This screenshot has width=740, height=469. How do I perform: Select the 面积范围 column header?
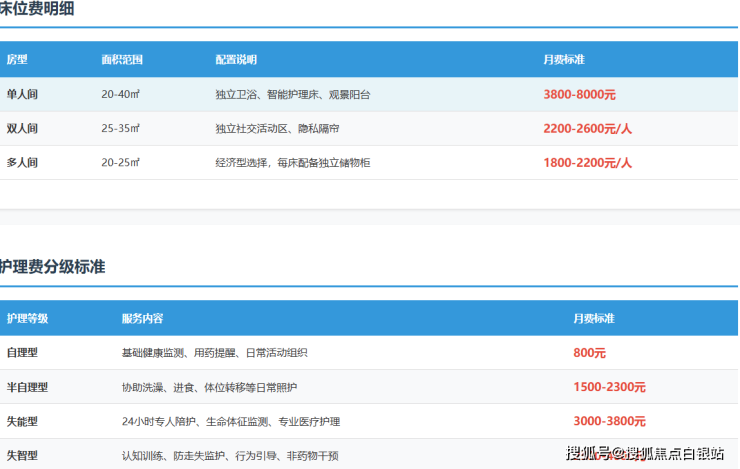pyautogui.click(x=121, y=60)
